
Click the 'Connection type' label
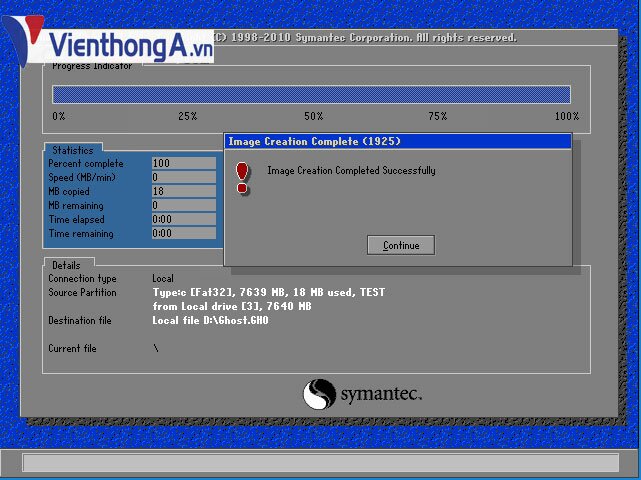tap(82, 278)
